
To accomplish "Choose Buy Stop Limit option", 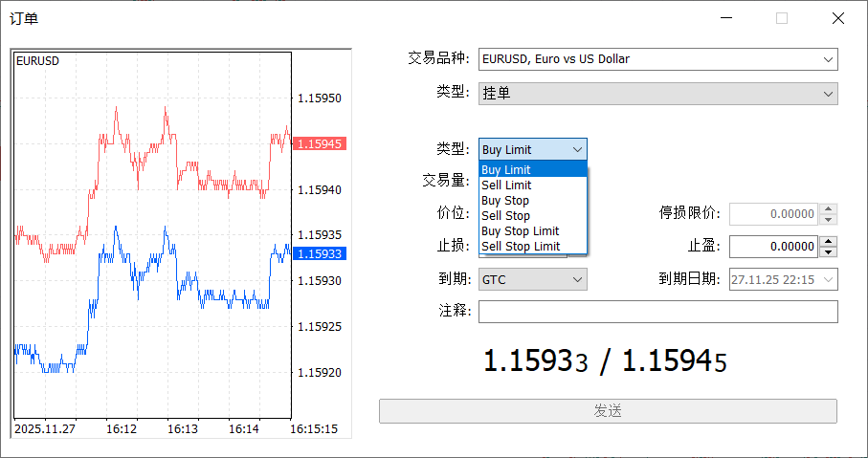I will coord(532,231).
